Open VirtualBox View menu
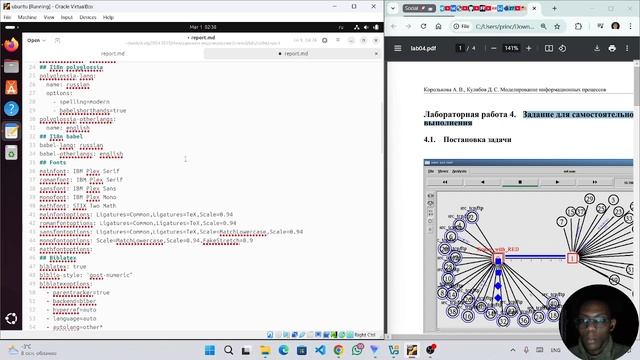 pyautogui.click(x=49, y=17)
